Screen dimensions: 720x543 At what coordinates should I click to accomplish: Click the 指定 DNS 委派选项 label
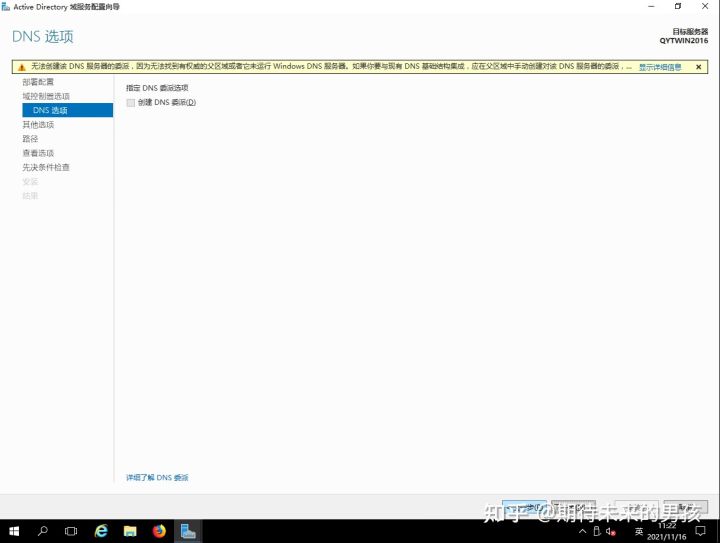(x=157, y=88)
